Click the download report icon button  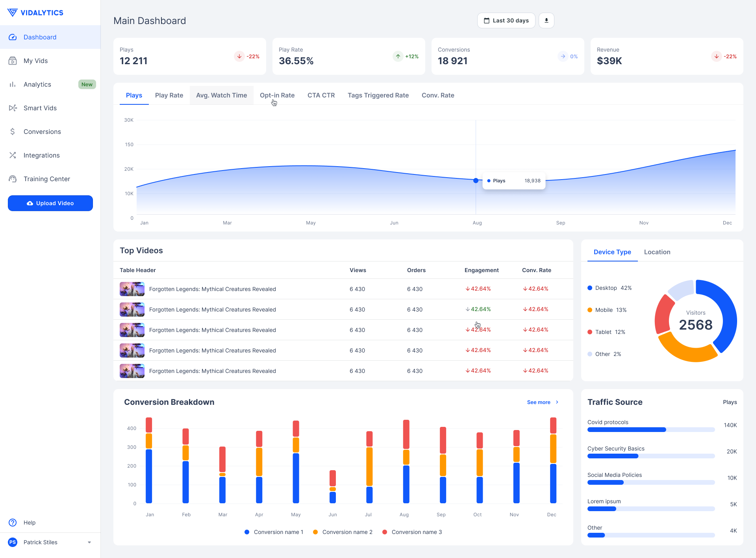[x=546, y=20]
